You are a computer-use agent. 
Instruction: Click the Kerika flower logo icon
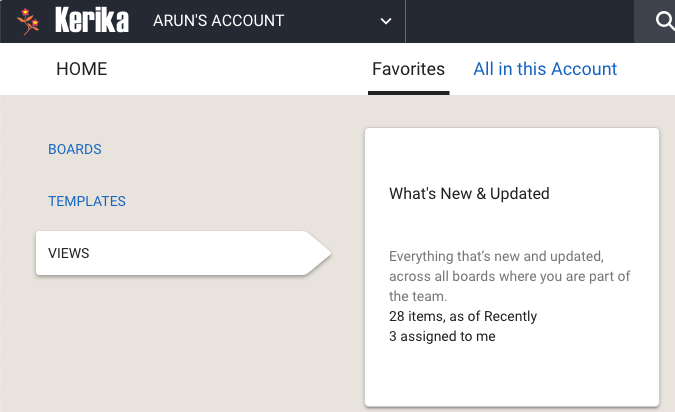(x=28, y=21)
